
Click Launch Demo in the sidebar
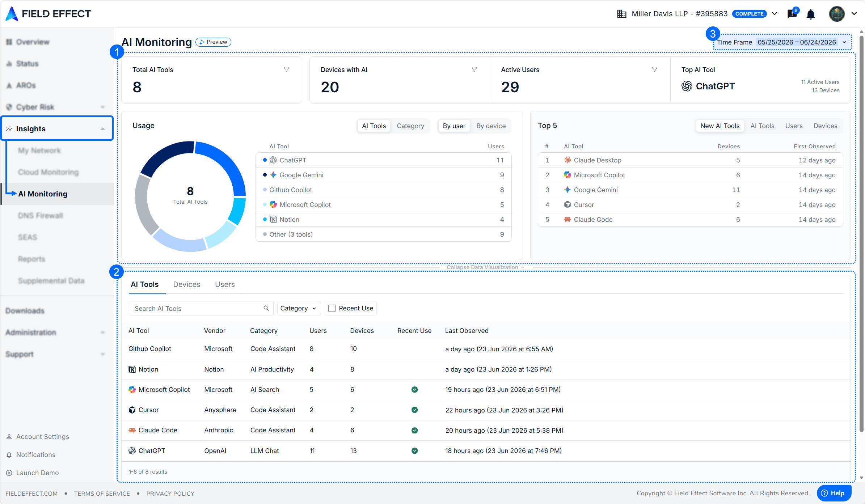tap(37, 473)
